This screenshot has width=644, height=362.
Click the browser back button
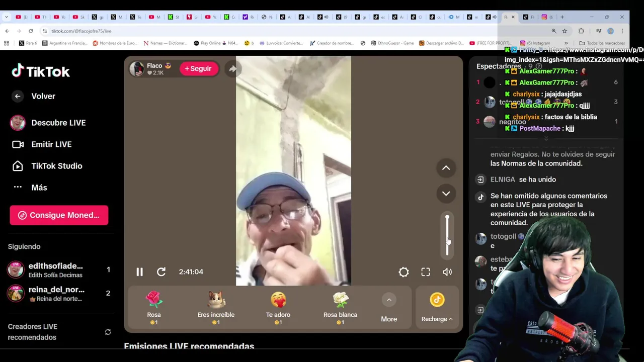pyautogui.click(x=7, y=31)
